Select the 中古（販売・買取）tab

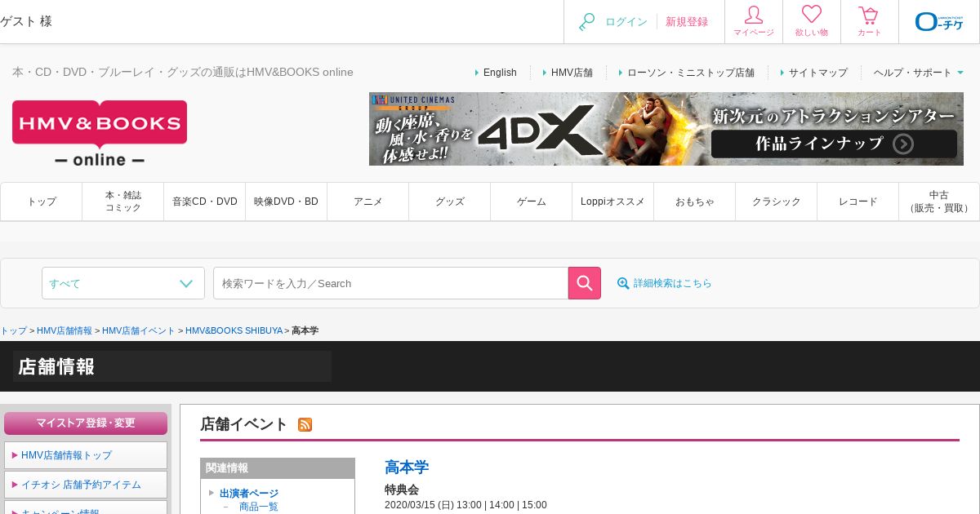939,202
